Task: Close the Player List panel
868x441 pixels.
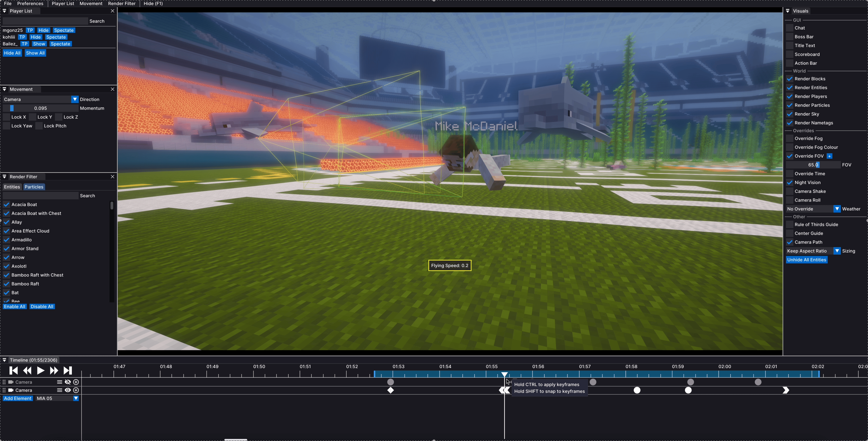Action: 113,11
